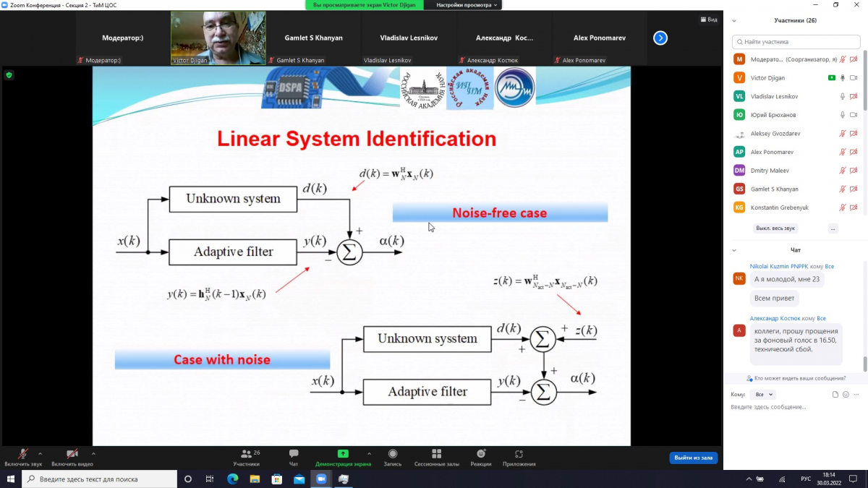Unmute microphone with Включить звук icon
The image size is (868, 488).
click(x=23, y=454)
